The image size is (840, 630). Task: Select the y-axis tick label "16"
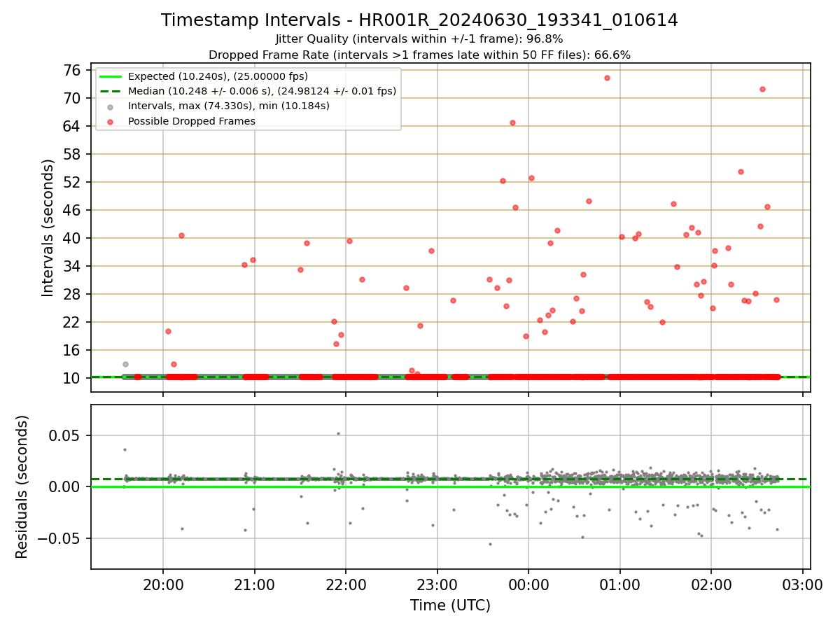pos(71,350)
